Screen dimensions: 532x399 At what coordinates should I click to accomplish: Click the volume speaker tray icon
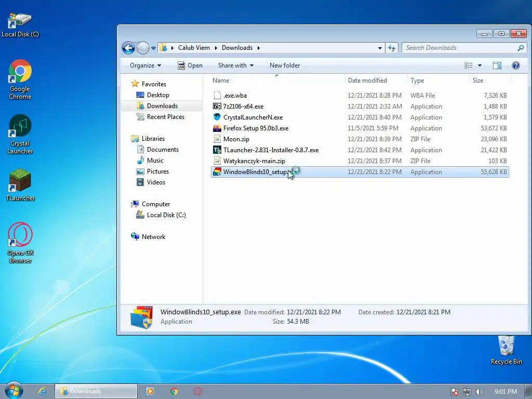coord(479,392)
